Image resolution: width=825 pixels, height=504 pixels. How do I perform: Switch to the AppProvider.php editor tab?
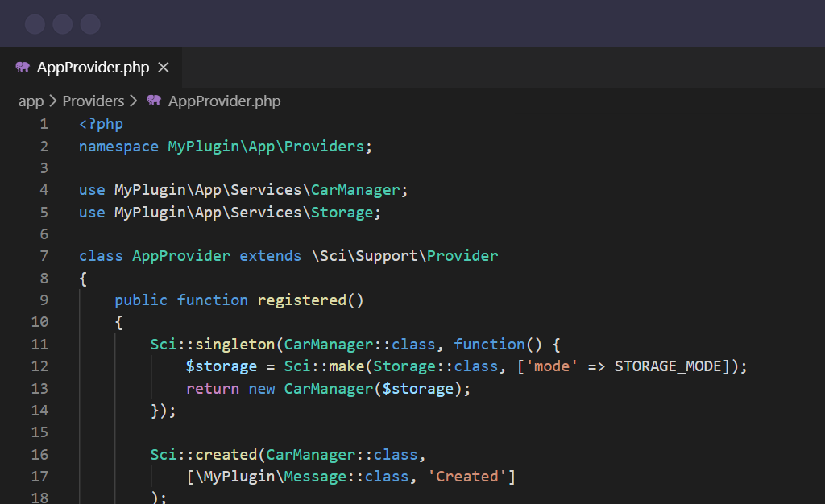pyautogui.click(x=91, y=68)
